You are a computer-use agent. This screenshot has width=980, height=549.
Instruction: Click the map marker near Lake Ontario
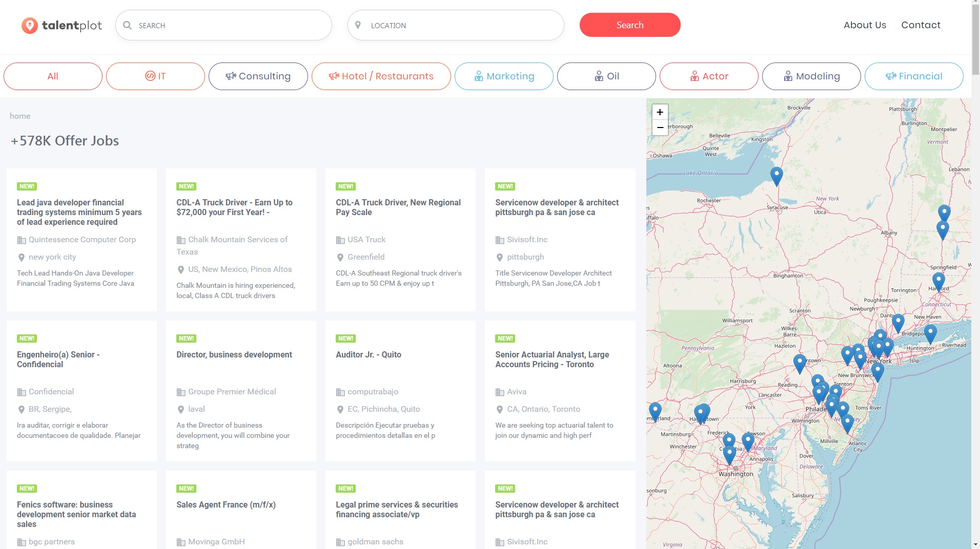(x=777, y=175)
